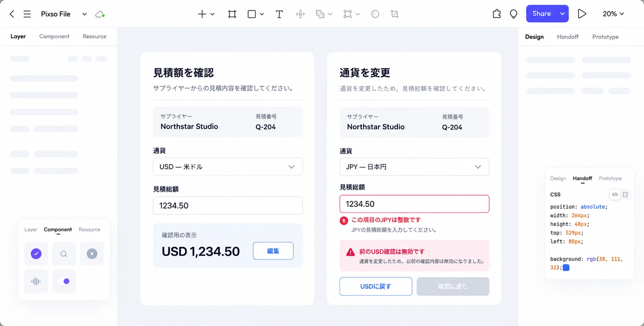Click the lightbulb tips icon
644x326 pixels.
[x=514, y=14]
